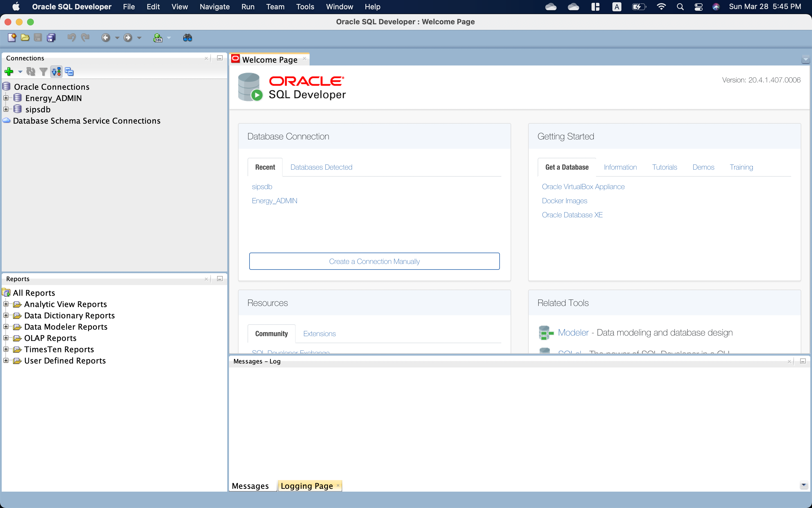812x508 pixels.
Task: Expand OLAP Reports folder
Action: [6, 338]
